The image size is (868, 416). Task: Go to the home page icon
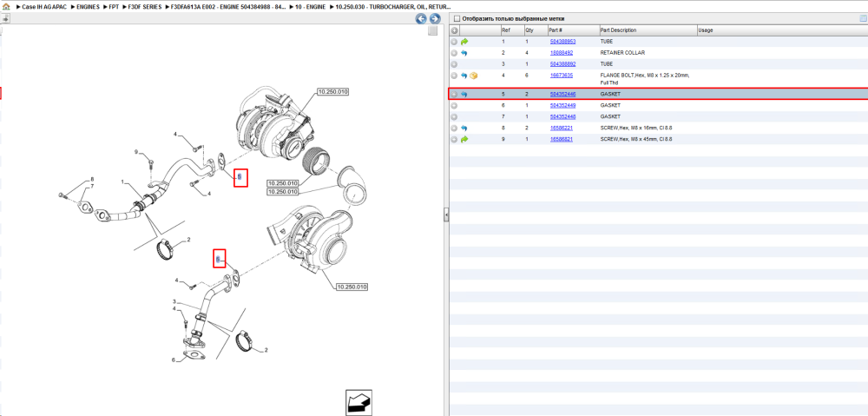point(6,7)
